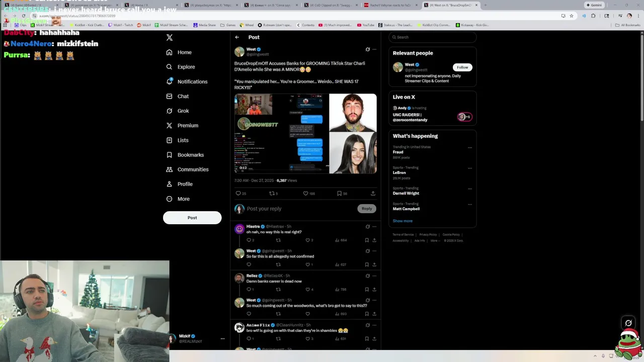Open more options on Rellez's reply
Image resolution: width=644 pixels, height=362 pixels.
point(374,276)
